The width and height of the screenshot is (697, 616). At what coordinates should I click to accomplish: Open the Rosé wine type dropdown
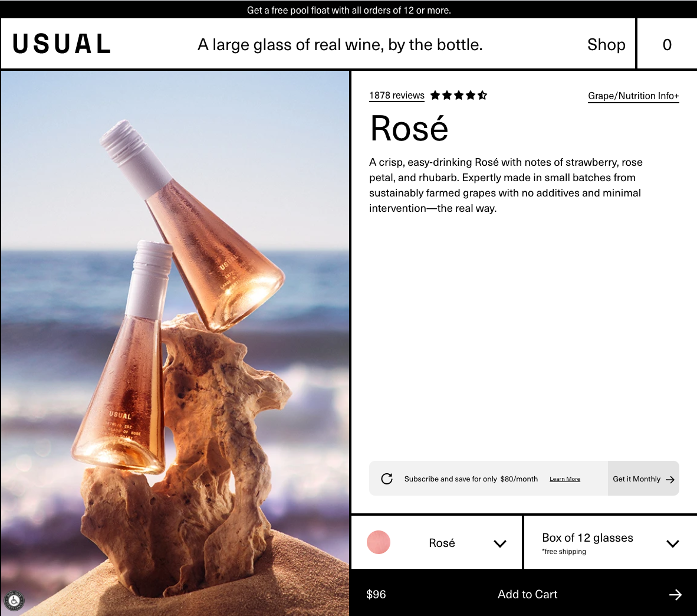441,543
